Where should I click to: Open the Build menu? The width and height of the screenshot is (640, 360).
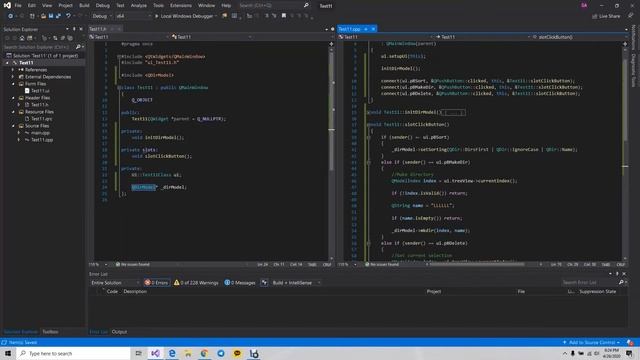84,5
